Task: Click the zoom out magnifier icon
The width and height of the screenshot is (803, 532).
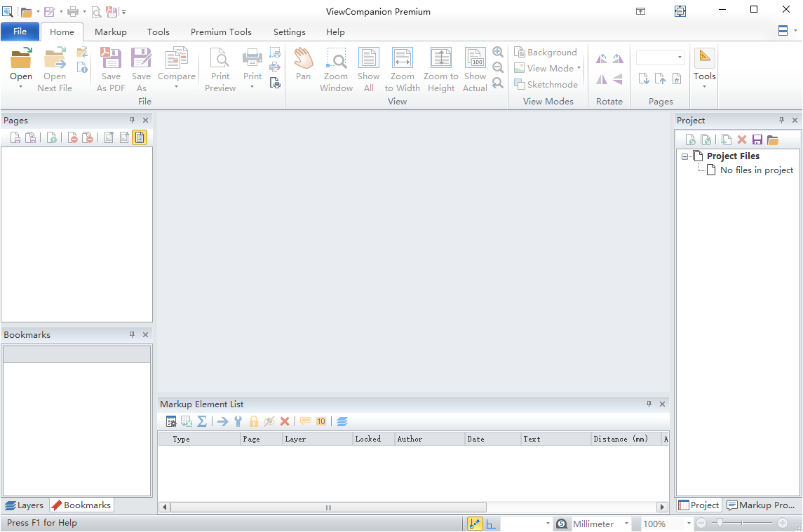Action: 498,67
